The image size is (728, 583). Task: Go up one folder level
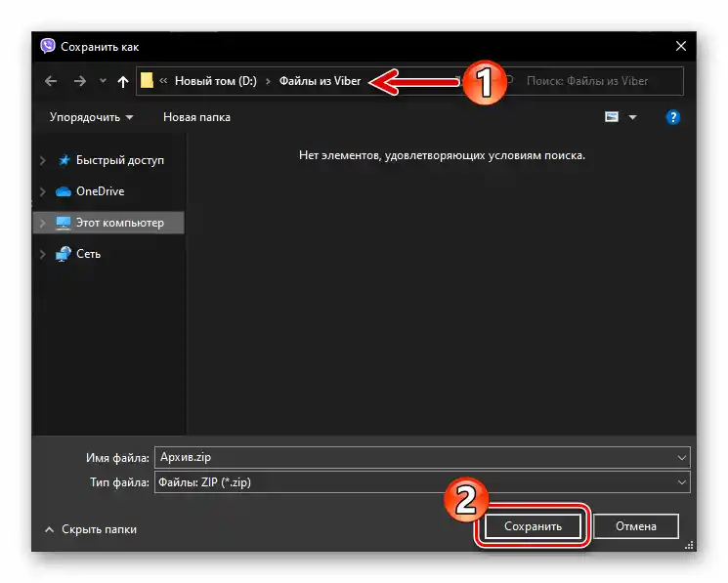(x=122, y=82)
